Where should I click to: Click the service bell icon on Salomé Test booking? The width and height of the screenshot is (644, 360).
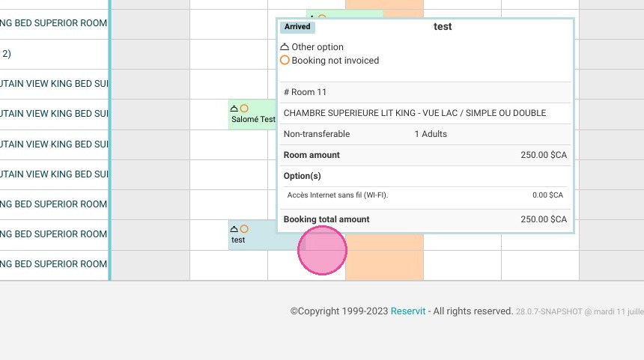point(234,109)
